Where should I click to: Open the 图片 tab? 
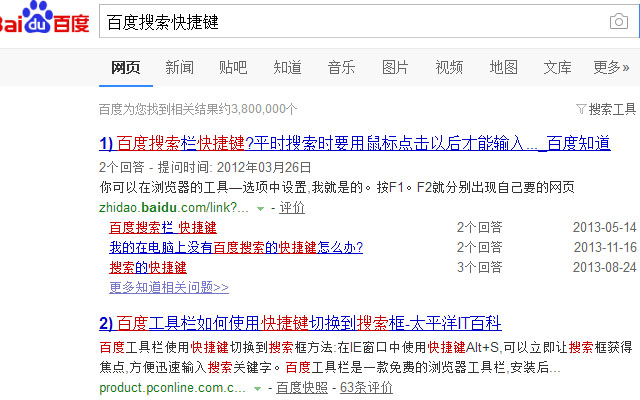[395, 67]
